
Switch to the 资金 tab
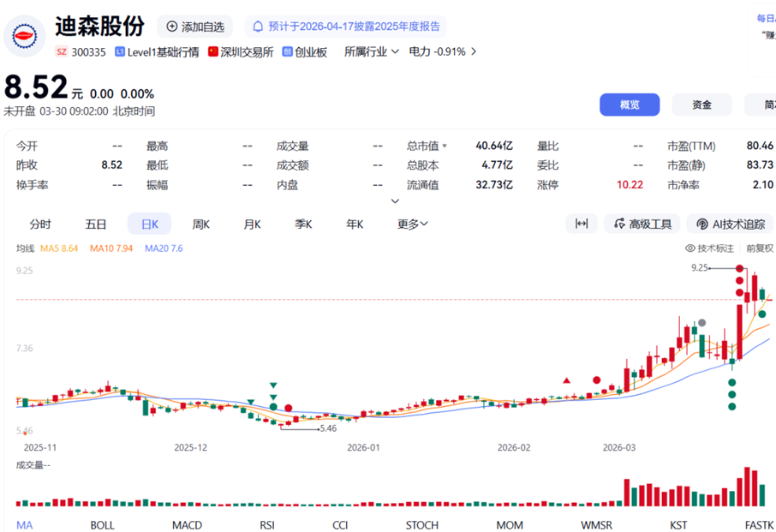coord(701,105)
